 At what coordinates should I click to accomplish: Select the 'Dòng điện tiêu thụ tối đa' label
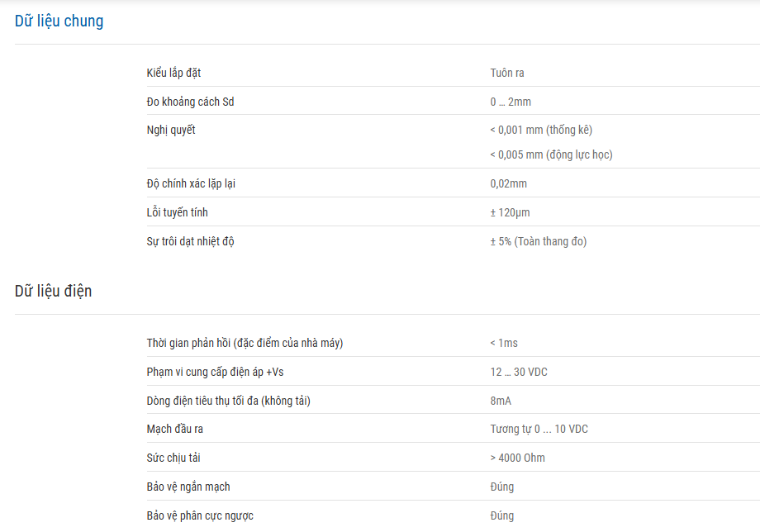click(228, 401)
